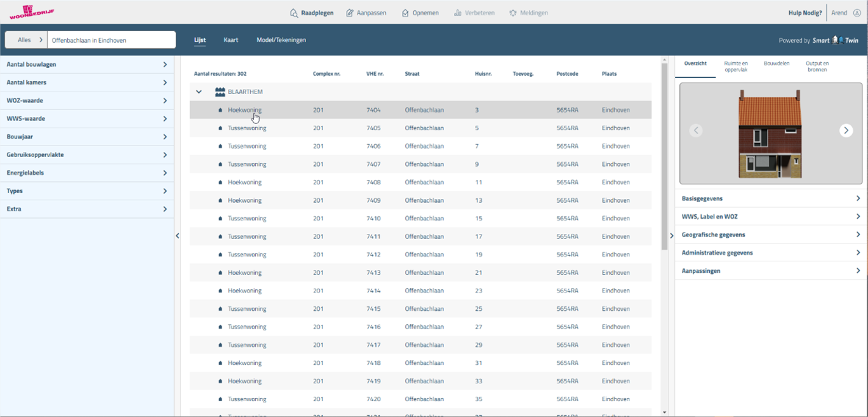Click the Hulp Nodig? link
This screenshot has height=417, width=868.
tap(805, 13)
